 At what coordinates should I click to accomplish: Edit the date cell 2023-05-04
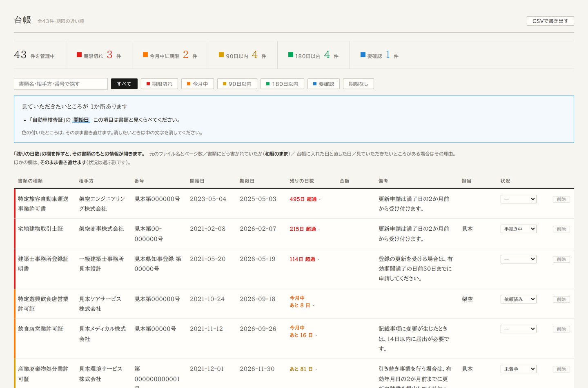(208, 199)
